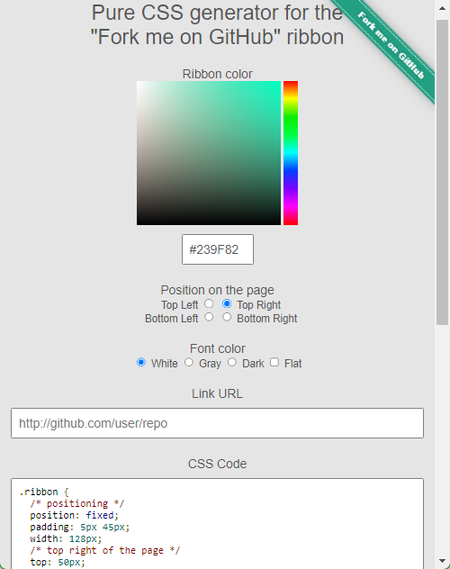Click the hex color field #239F82

point(218,249)
